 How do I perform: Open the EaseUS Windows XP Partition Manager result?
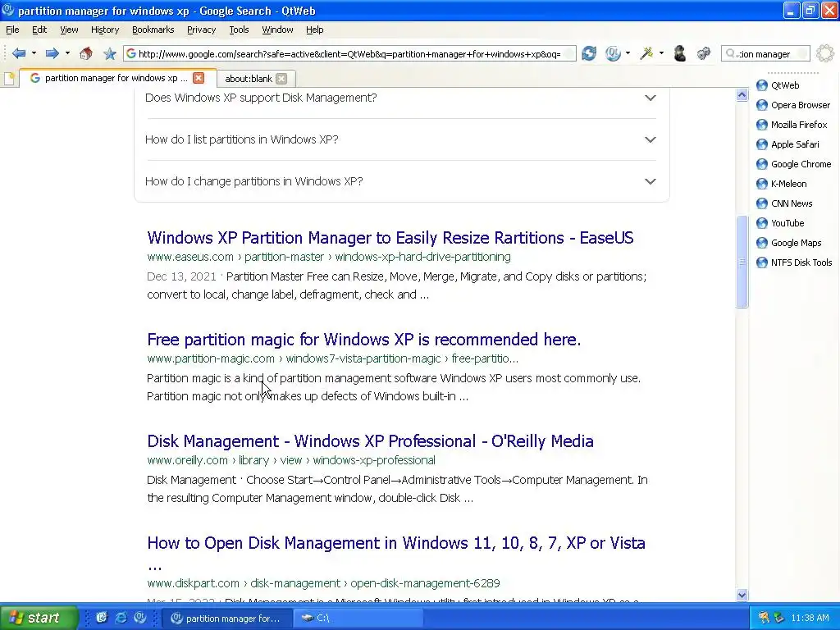[390, 238]
